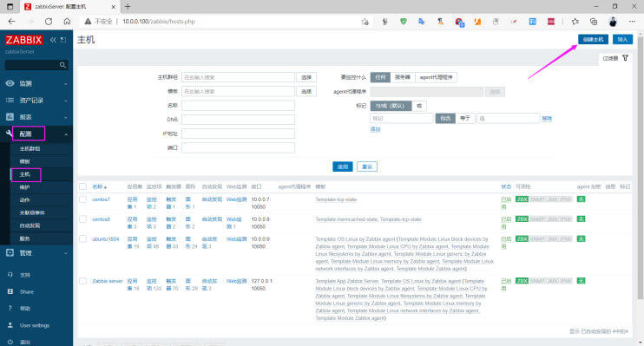Image resolution: width=644 pixels, height=346 pixels.
Task: Click the page vertical scrollbar
Action: [x=640, y=168]
